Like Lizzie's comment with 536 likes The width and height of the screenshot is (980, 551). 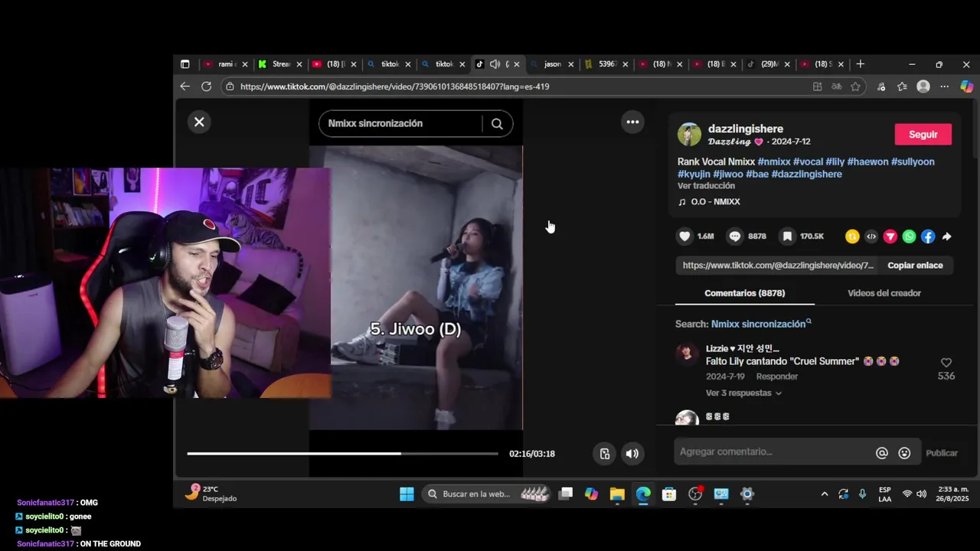[946, 363]
